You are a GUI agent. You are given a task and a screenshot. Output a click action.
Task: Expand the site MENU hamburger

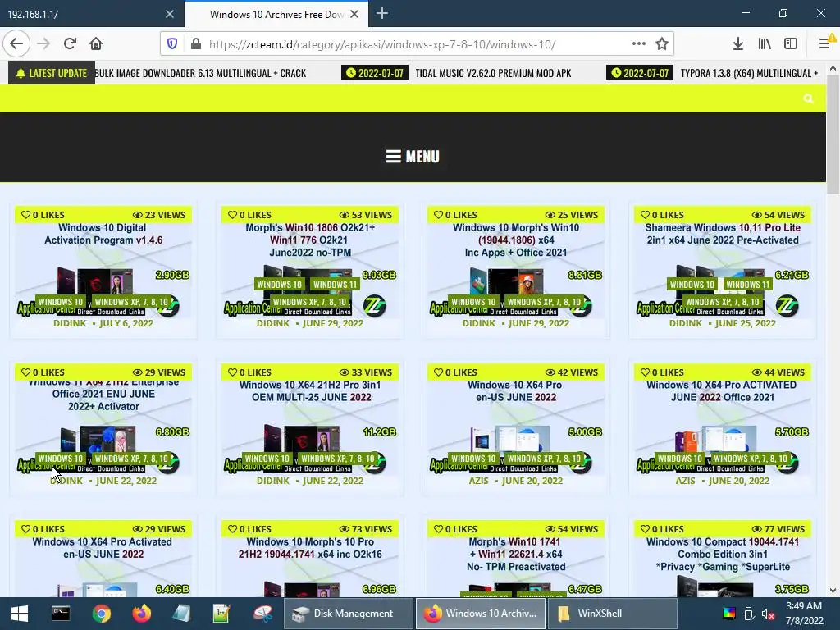(x=413, y=157)
